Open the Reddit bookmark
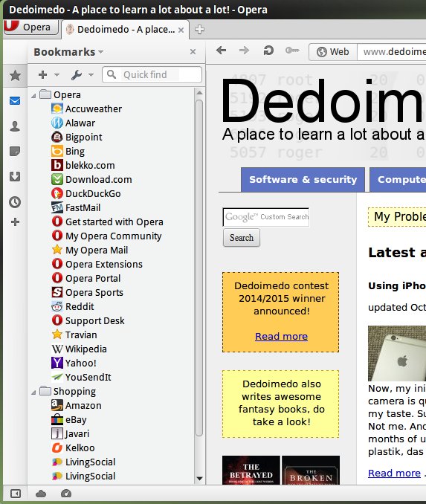 (73, 307)
